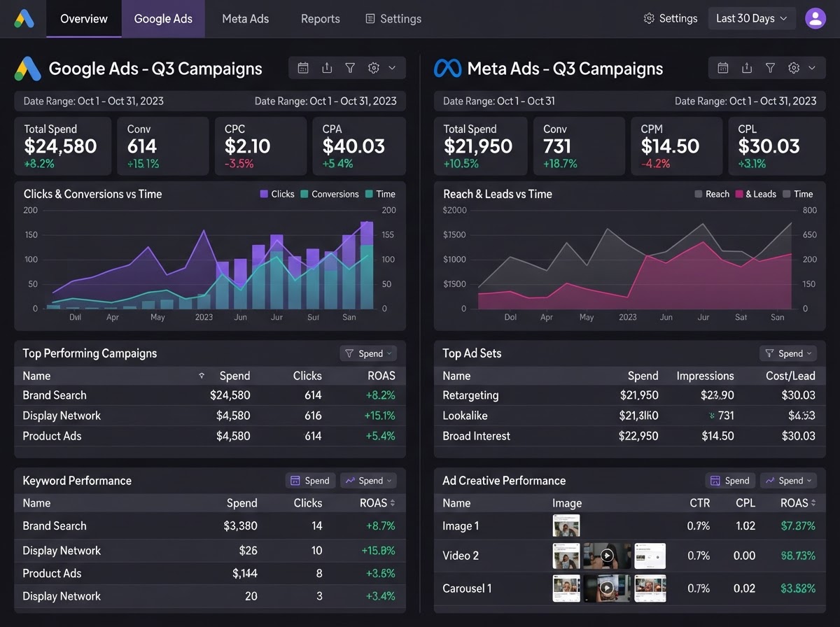
Task: Toggle the & Leads legend swatch in the Meta chart
Action: 738,194
